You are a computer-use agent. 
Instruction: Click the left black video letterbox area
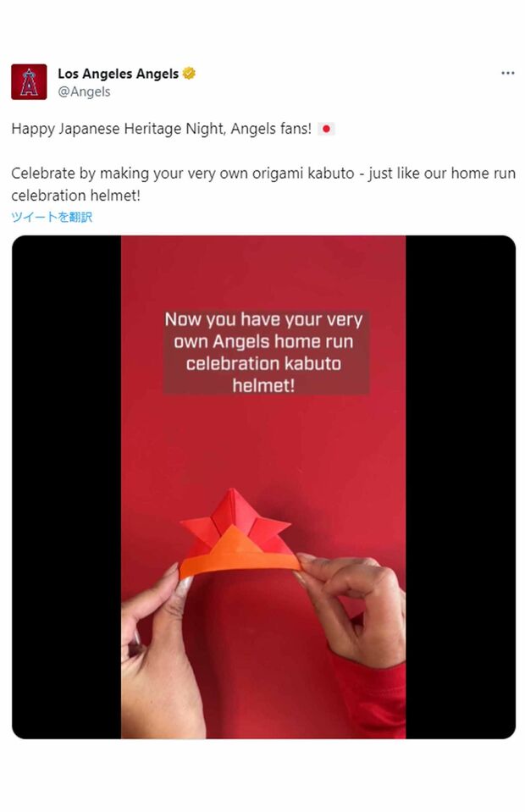coord(67,487)
